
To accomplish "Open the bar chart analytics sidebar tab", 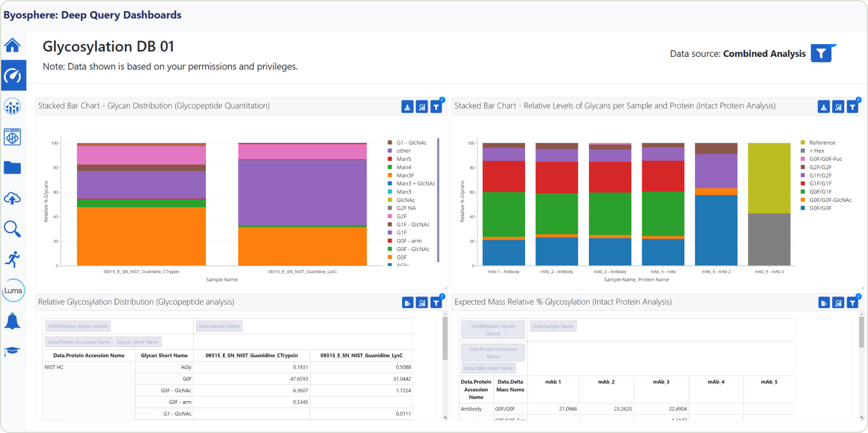I will click(13, 106).
